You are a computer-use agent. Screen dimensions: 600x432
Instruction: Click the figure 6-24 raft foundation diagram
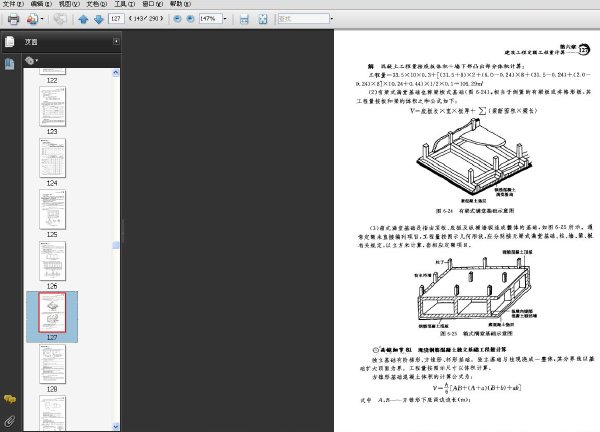[x=474, y=160]
